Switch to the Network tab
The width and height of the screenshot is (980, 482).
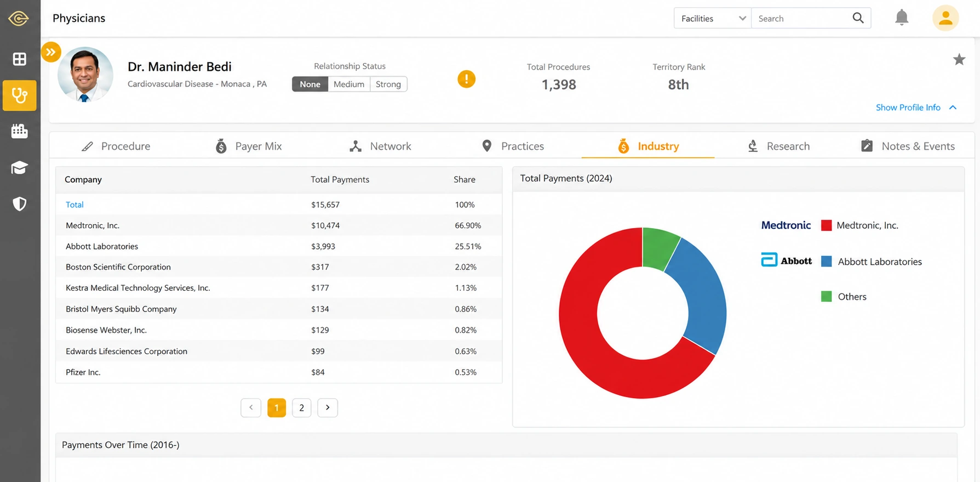coord(380,146)
